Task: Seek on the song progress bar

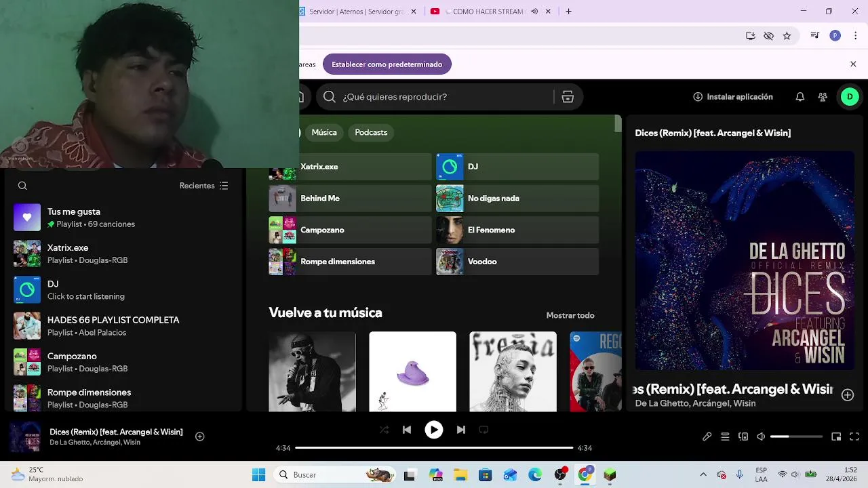Action: 434,448
